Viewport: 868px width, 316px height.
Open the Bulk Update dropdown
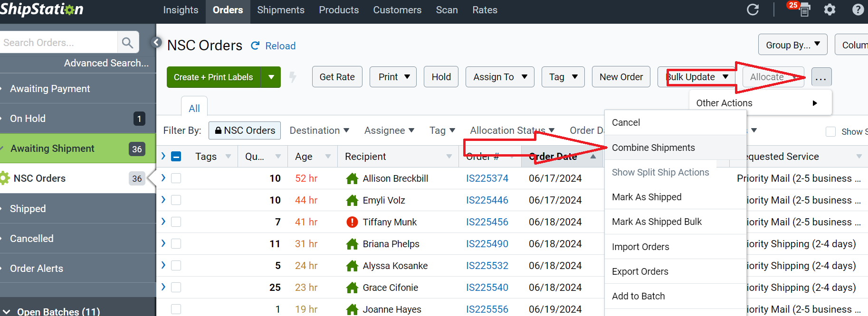pos(696,77)
